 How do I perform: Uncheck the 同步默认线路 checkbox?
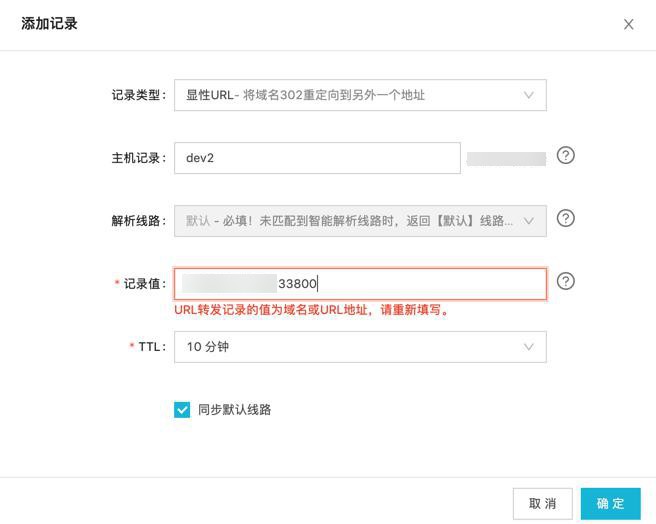coord(182,410)
